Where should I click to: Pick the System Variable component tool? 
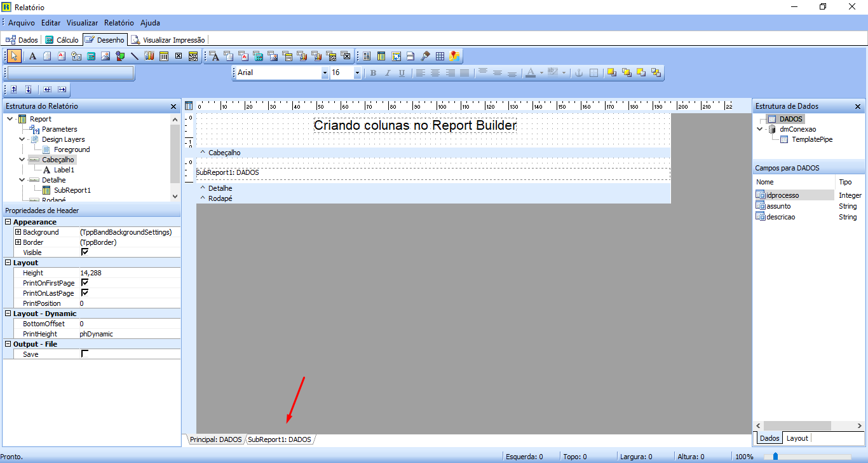[x=76, y=56]
